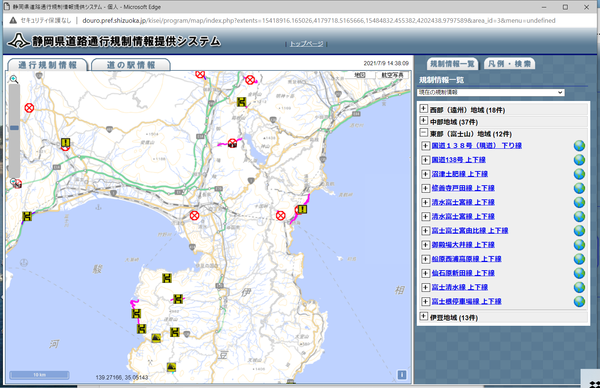Click the zoom level slider handle on map
Screen dimensions: 600x388
click(14, 128)
